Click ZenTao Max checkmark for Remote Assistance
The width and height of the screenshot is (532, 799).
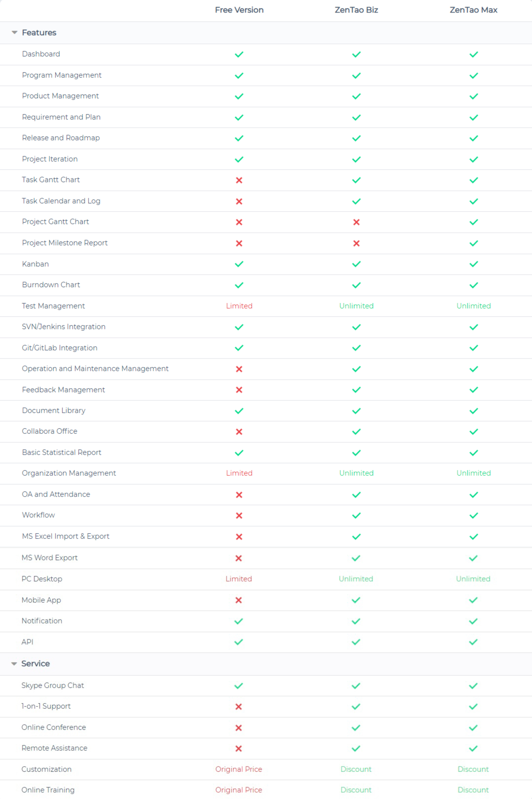point(473,748)
